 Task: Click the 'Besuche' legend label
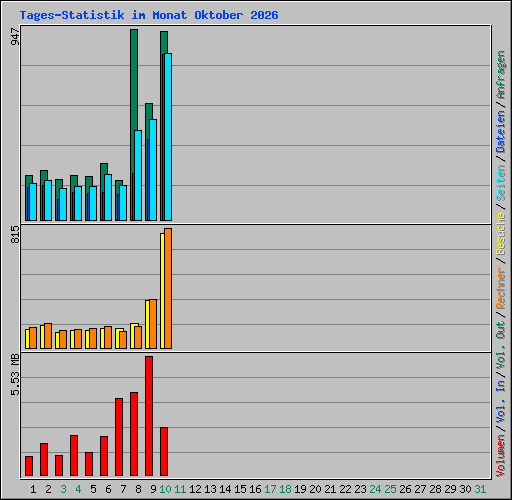click(x=501, y=234)
